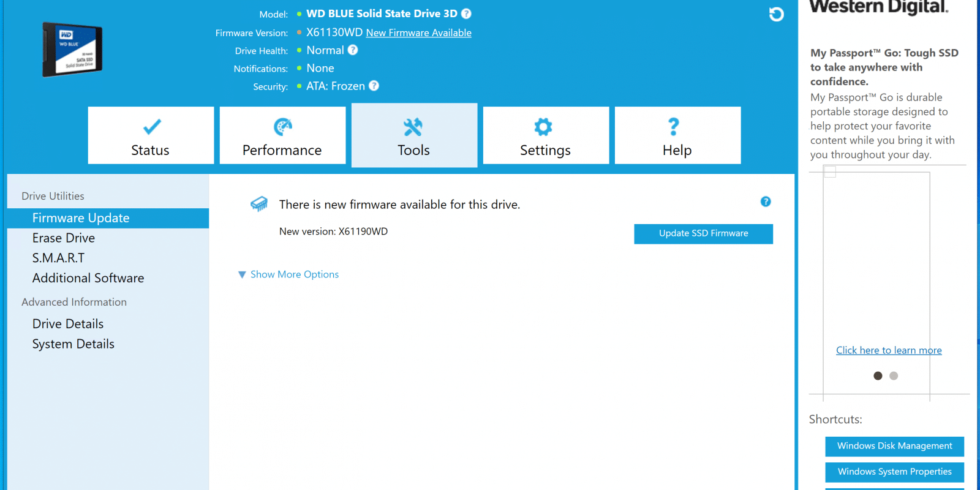Select the Tools tab

(414, 135)
